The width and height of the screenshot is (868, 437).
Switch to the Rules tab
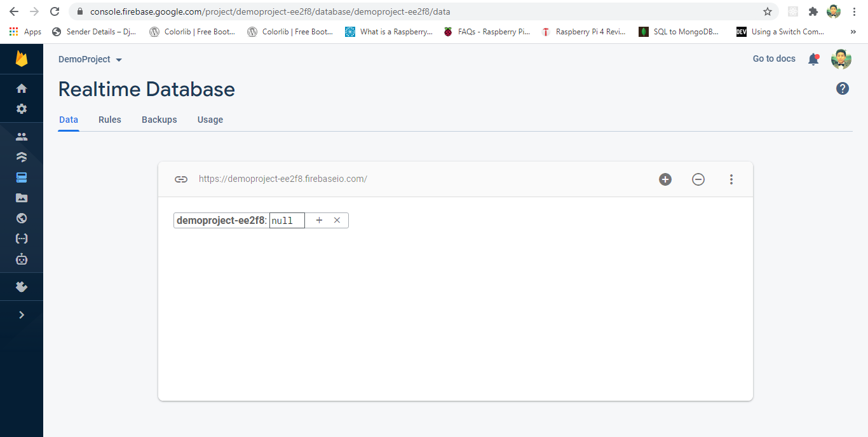109,120
